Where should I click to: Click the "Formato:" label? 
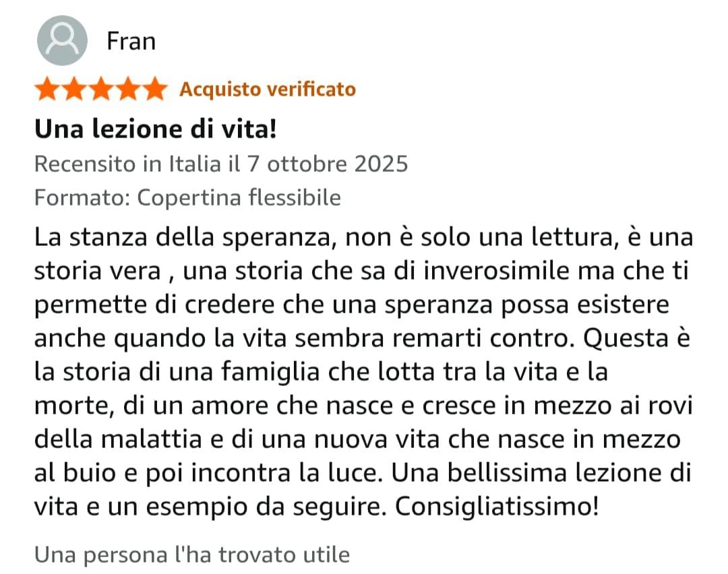point(82,197)
